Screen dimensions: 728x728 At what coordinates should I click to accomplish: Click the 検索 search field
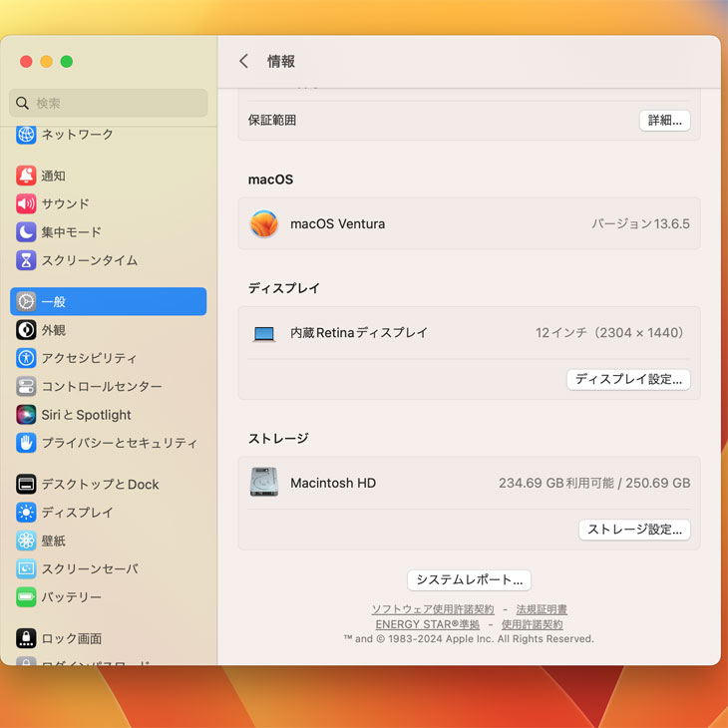[110, 103]
